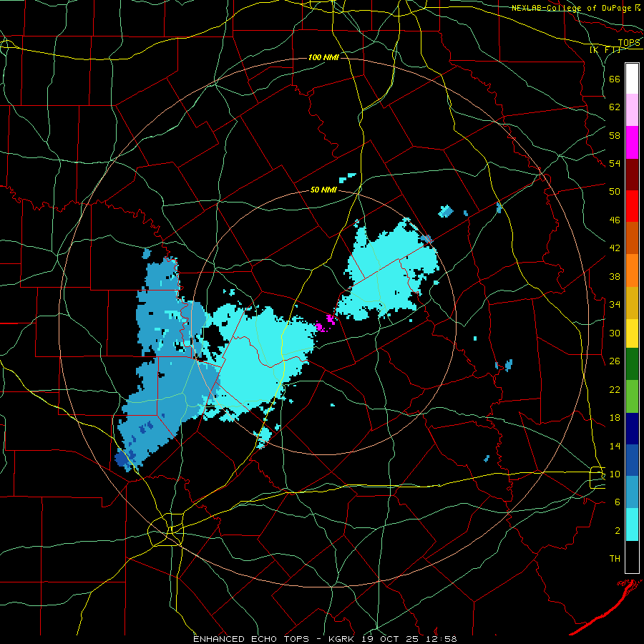The width and height of the screenshot is (644, 644).
Task: Click the legend label "TH"
Action: click(x=615, y=559)
